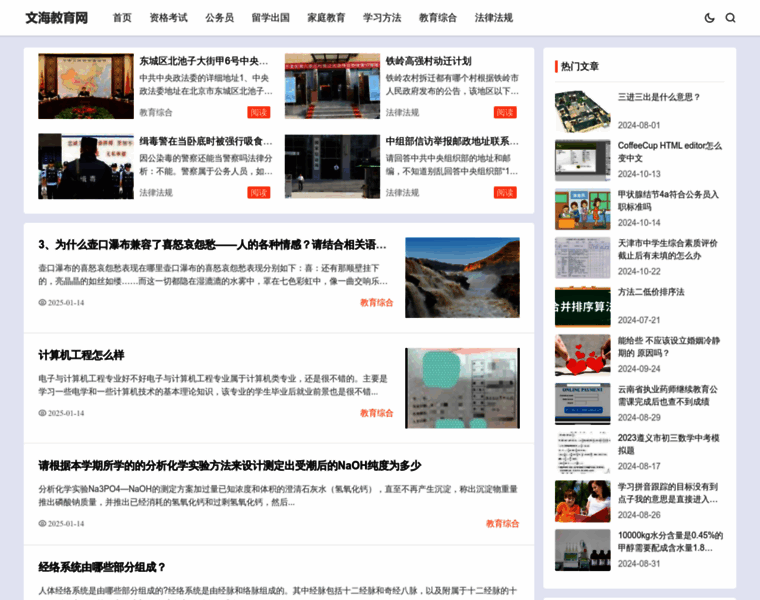Click the 壶口瀑布 waterfall image
760x600 pixels.
[x=462, y=278]
